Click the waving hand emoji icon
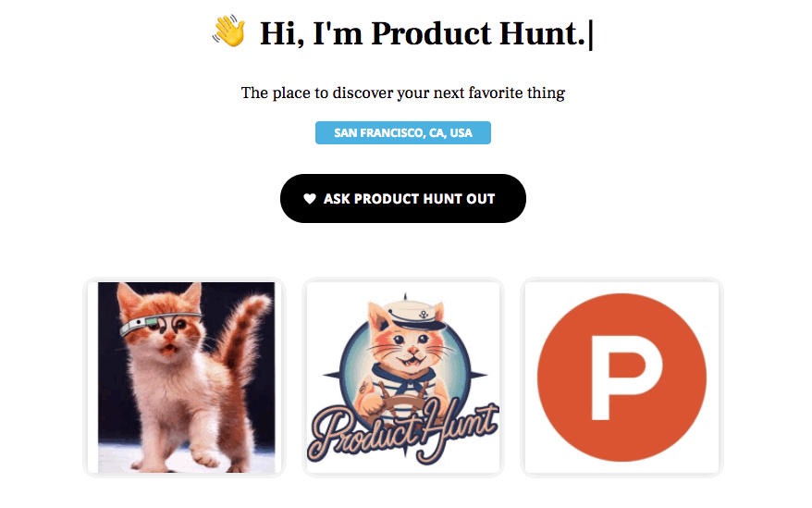The height and width of the screenshot is (508, 812). (x=228, y=31)
